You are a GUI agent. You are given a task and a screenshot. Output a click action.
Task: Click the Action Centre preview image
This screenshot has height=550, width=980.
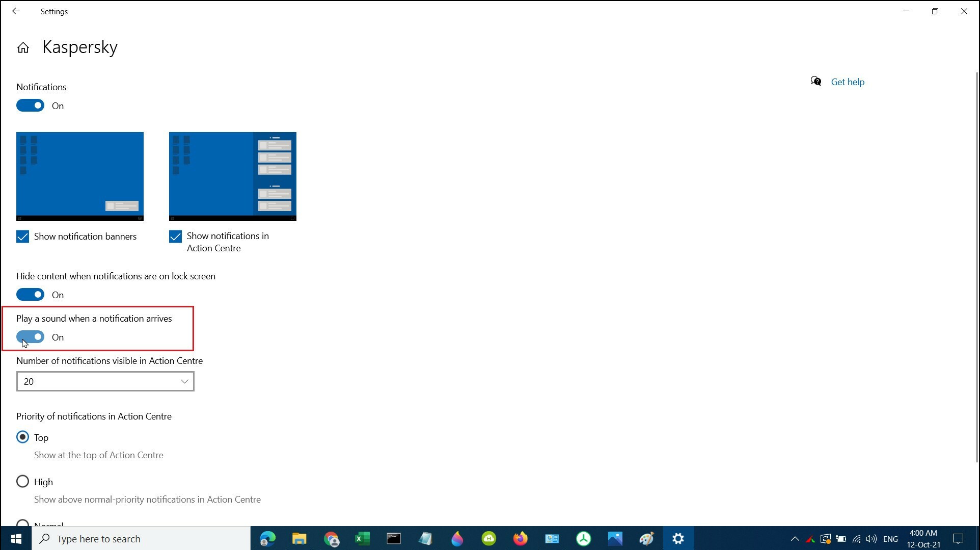(x=233, y=176)
